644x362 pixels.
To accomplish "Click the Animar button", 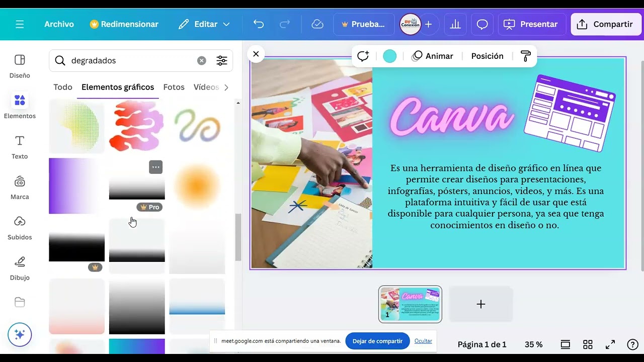I will coord(432,56).
